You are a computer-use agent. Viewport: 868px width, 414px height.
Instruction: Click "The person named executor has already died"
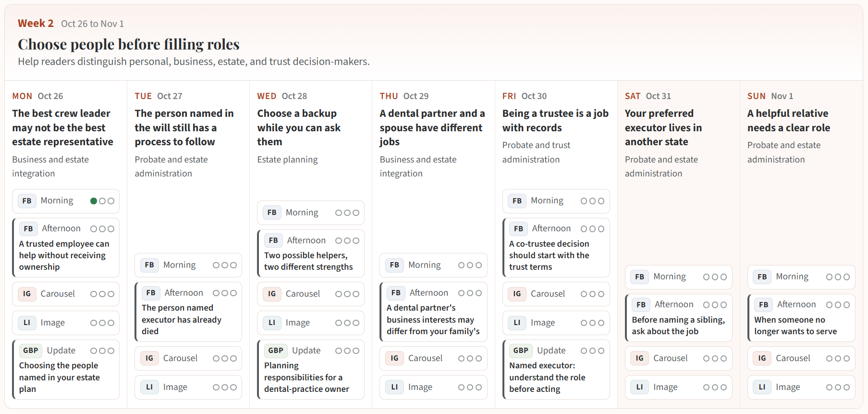click(182, 319)
